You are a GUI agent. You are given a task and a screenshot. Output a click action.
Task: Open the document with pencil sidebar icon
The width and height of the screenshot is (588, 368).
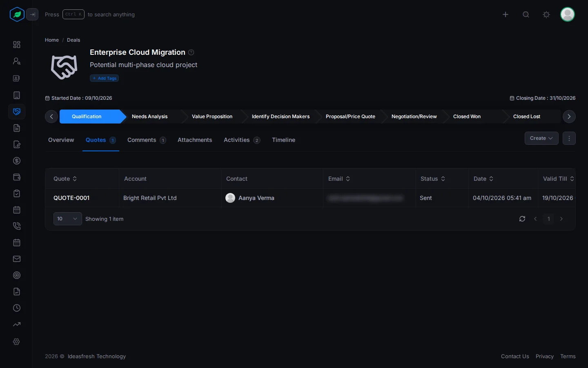pos(17,144)
